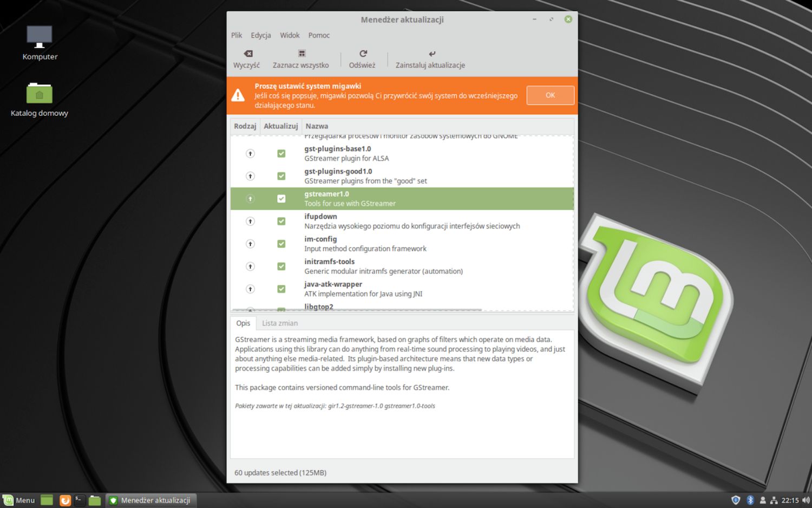
Task: Select the java-atk-wrapper package name
Action: [x=333, y=284]
